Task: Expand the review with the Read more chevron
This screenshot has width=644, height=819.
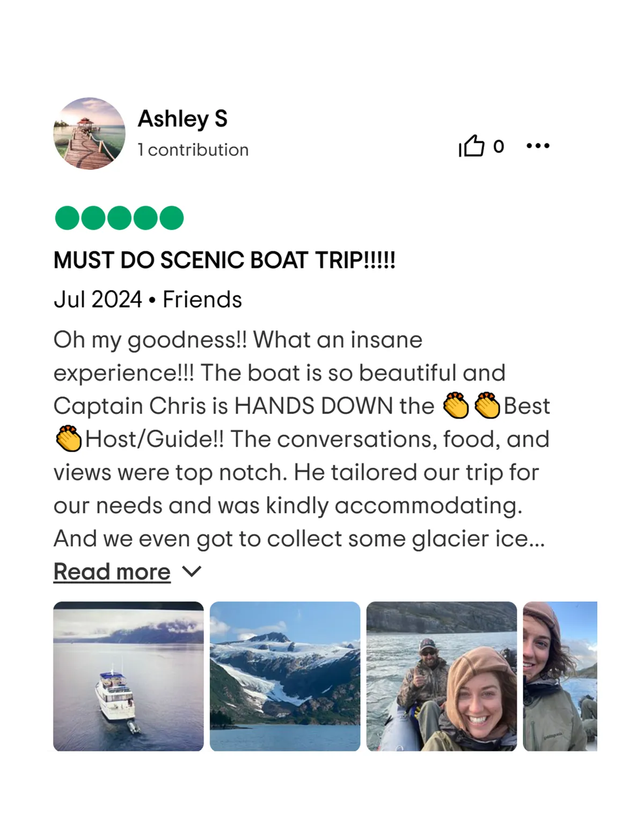Action: click(192, 571)
